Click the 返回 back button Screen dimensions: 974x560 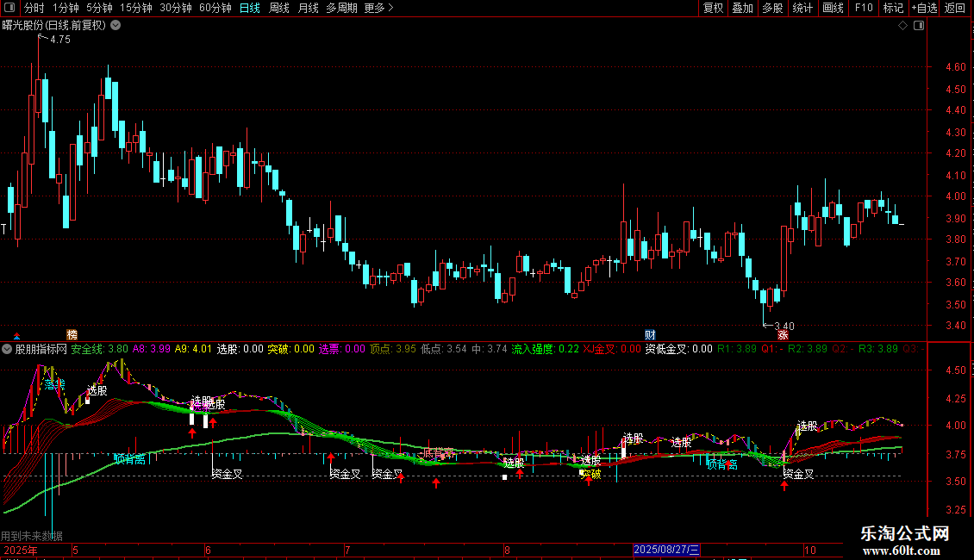[955, 8]
